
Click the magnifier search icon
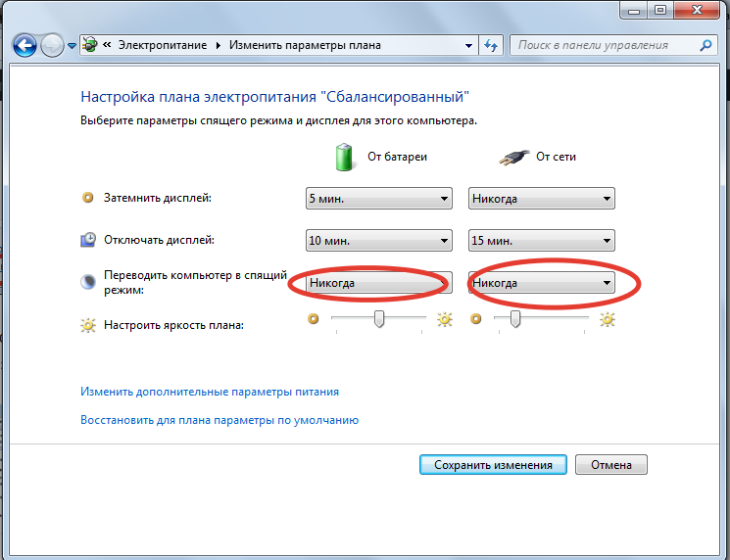click(706, 45)
